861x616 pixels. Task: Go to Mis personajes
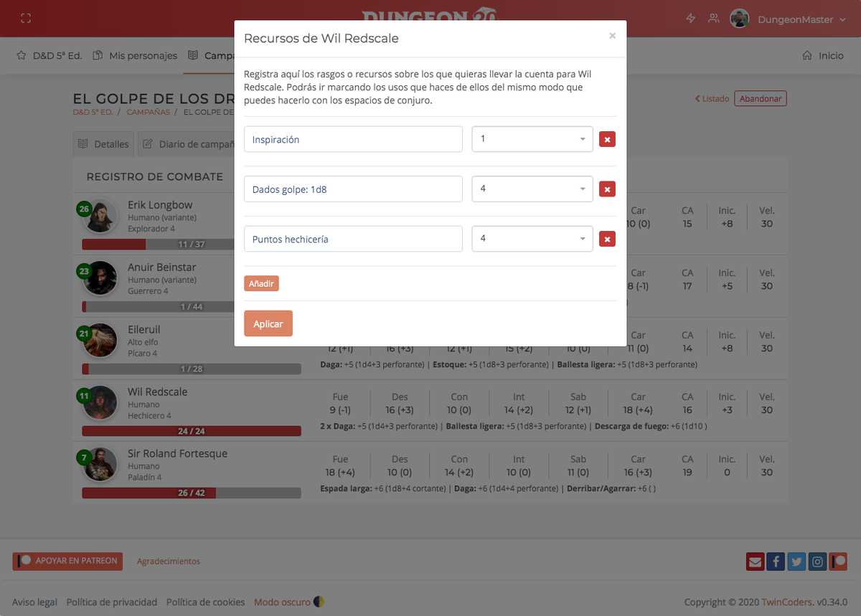[x=135, y=55]
